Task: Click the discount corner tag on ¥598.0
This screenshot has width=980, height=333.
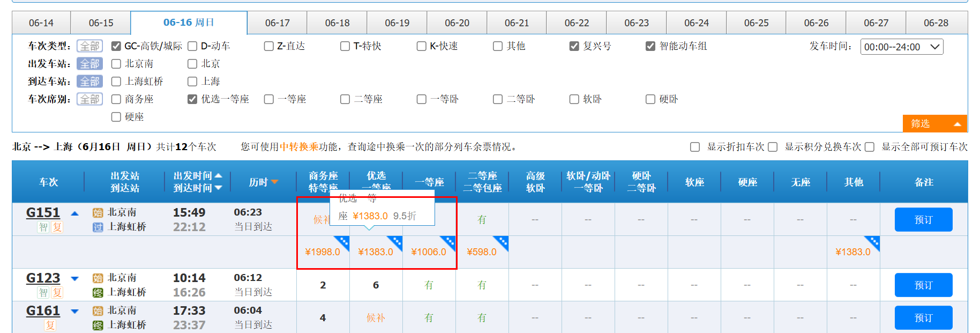Action: click(x=502, y=242)
